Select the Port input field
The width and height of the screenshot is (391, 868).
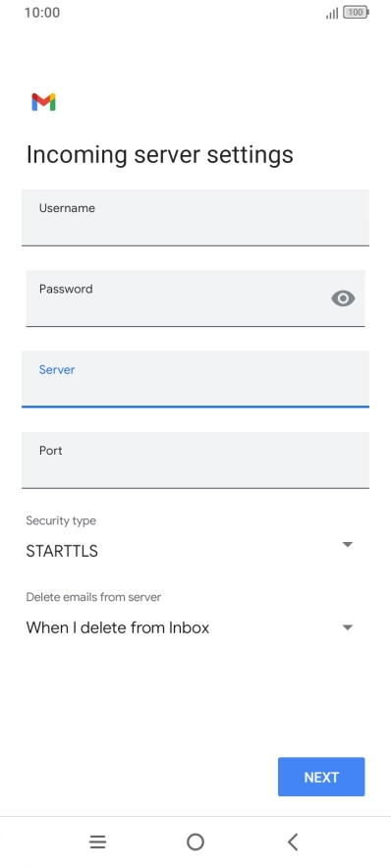[195, 460]
